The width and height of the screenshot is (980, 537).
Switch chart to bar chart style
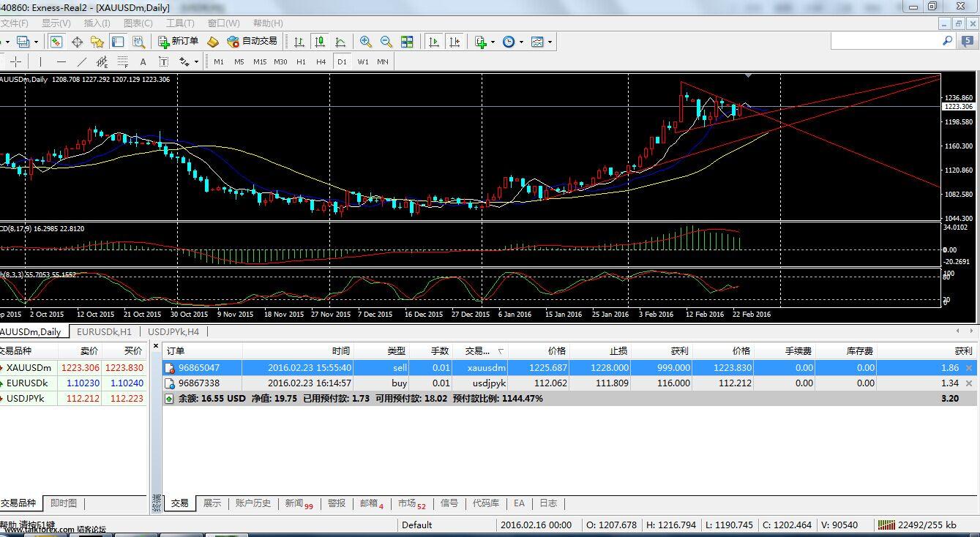click(299, 42)
